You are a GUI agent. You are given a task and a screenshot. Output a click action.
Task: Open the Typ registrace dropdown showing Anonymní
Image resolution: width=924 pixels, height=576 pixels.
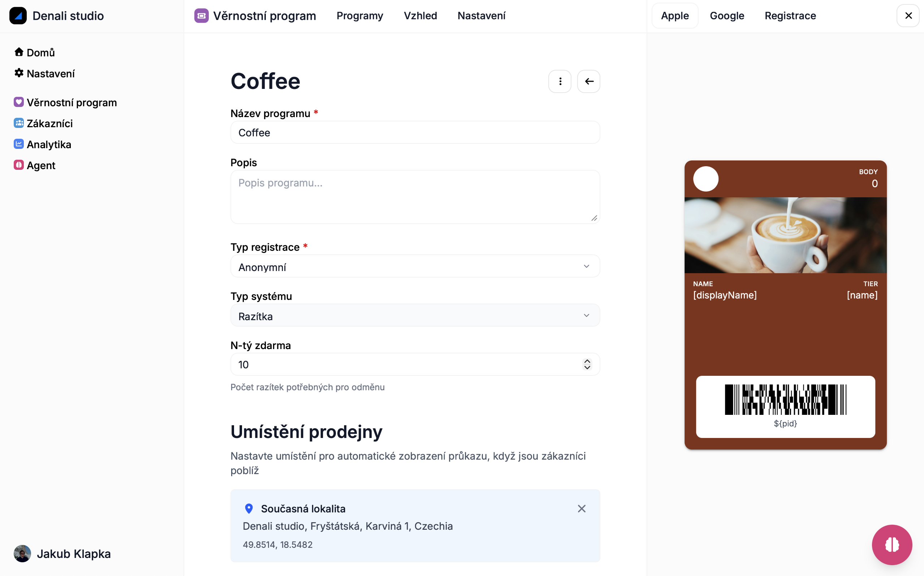click(x=415, y=266)
